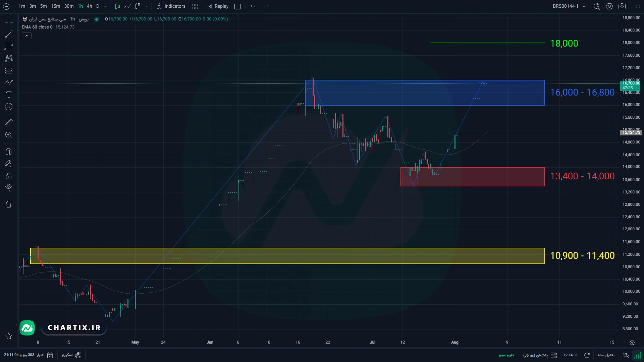Select the red 13,400 - 14,000 zone
The height and width of the screenshot is (362, 644).
point(473,177)
